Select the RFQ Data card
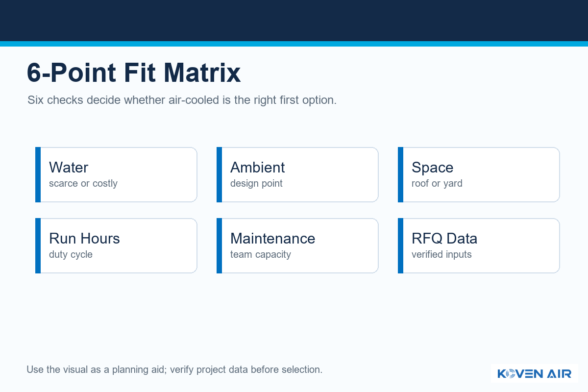Viewport: 588px width, 392px height. 479,245
